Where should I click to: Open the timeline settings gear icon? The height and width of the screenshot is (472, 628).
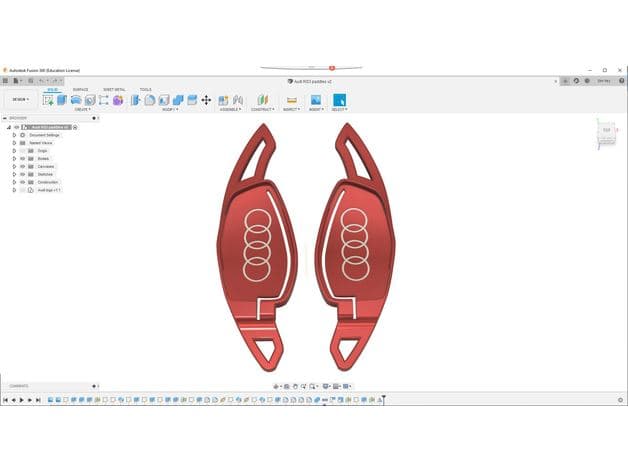click(x=620, y=400)
